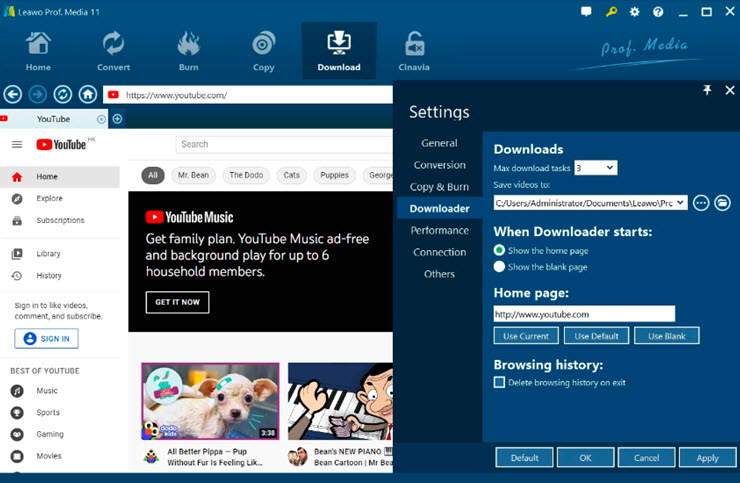The height and width of the screenshot is (483, 740).
Task: Click the Home page URL field
Action: pyautogui.click(x=584, y=314)
